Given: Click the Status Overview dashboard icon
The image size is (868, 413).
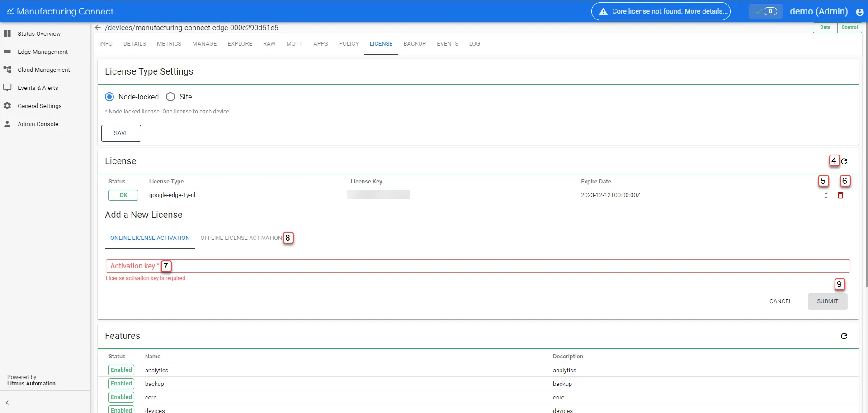Looking at the screenshot, I should [7, 33].
